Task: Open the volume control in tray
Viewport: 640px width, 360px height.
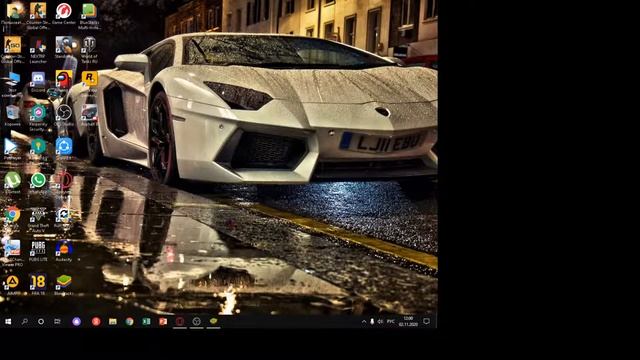Action: 380,322
